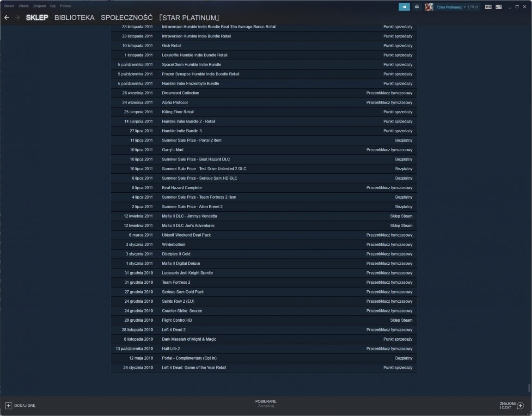This screenshot has width=532, height=416.
Task: Click Summer Sale Prize - Beat Hazard DLC
Action: [x=196, y=159]
